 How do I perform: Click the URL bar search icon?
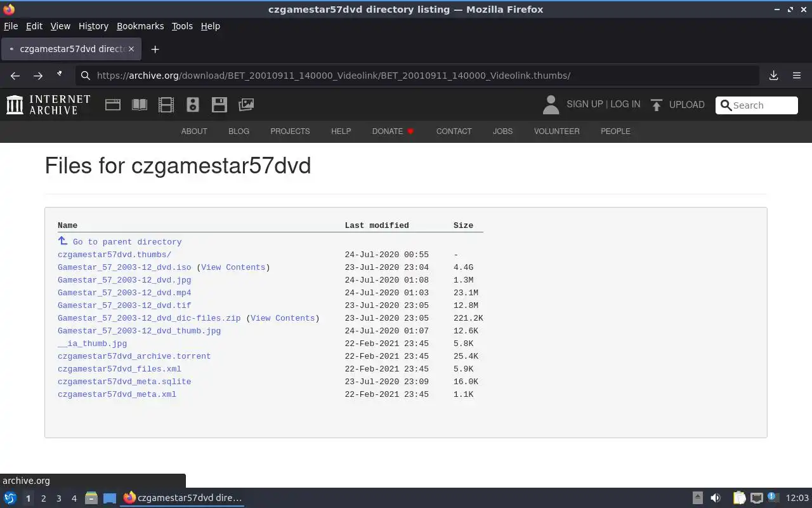(x=85, y=76)
